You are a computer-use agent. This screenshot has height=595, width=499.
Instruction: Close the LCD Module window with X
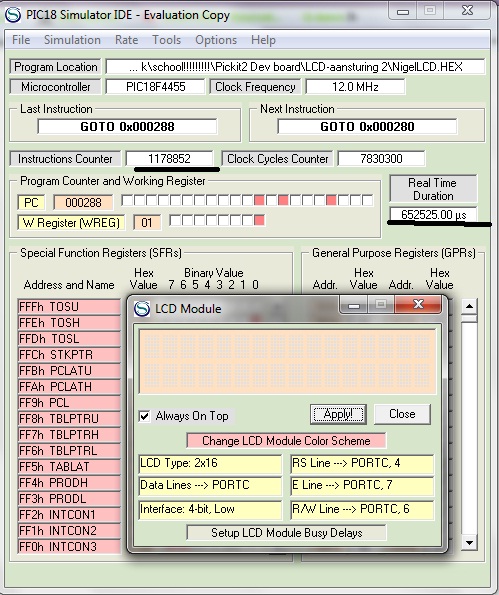click(x=418, y=304)
